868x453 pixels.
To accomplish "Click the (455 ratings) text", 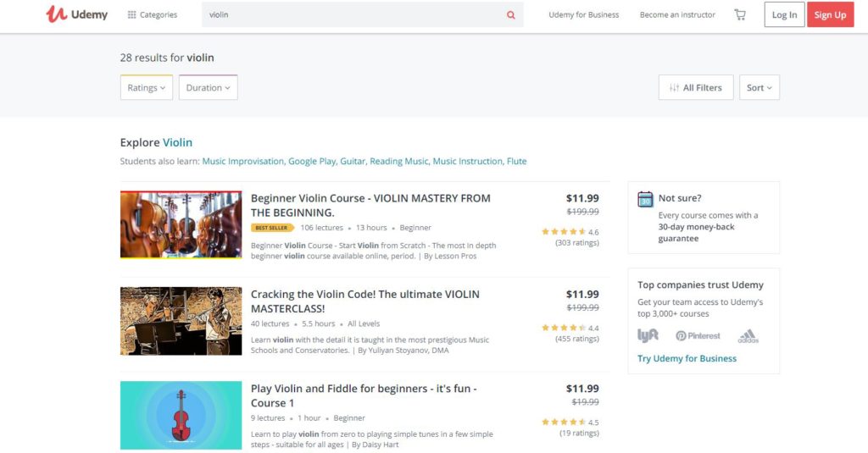I will (x=576, y=339).
